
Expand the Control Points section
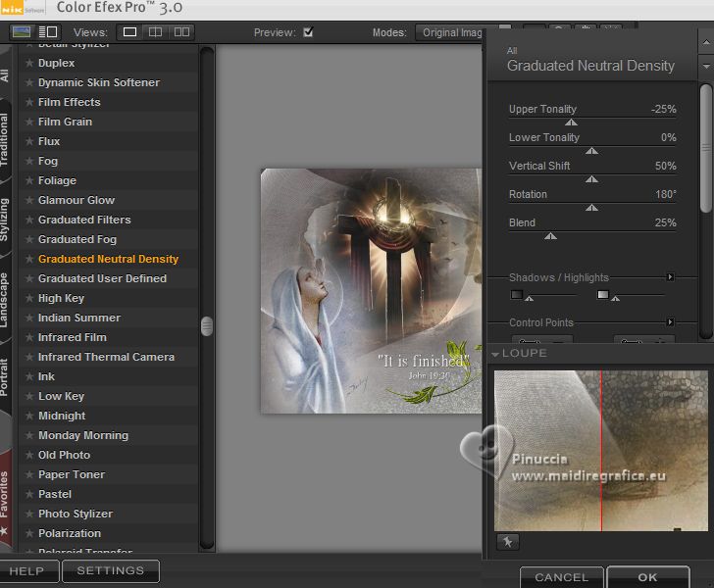[670, 322]
